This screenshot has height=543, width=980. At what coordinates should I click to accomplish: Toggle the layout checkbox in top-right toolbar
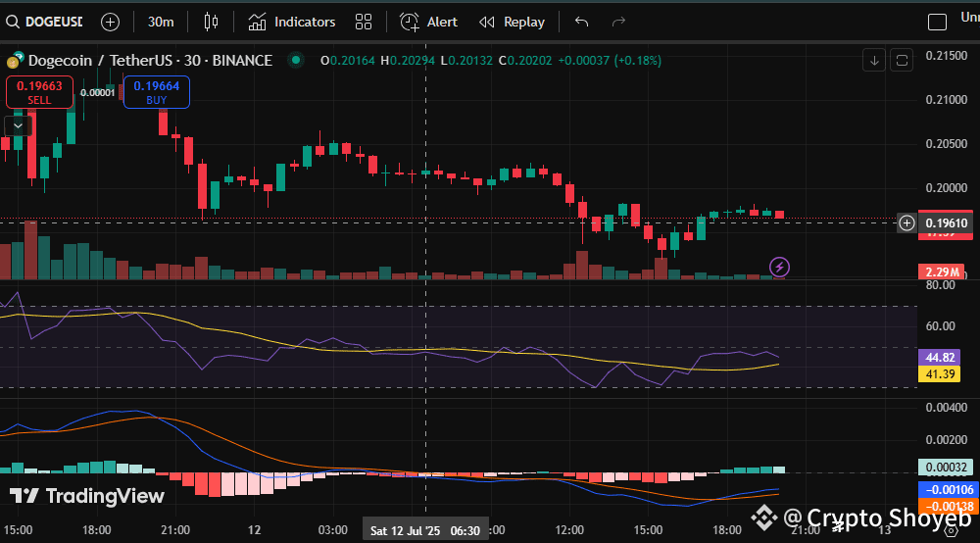(x=938, y=22)
